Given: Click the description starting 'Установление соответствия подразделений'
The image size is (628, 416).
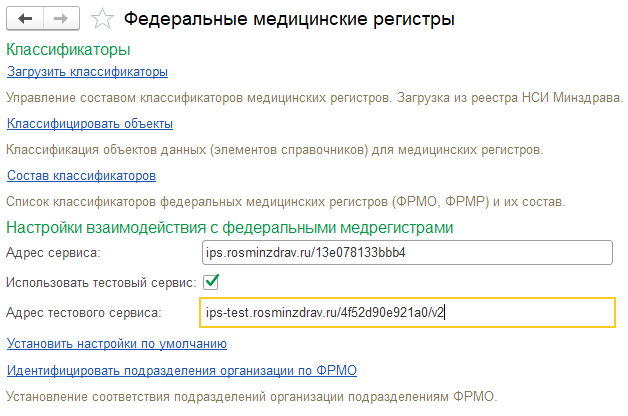Looking at the screenshot, I should [251, 396].
